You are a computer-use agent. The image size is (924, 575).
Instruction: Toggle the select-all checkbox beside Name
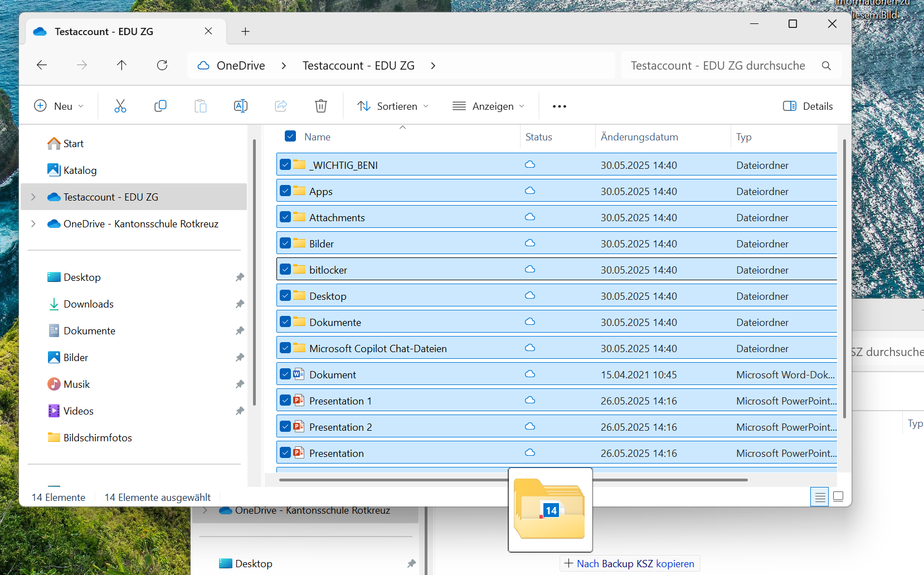tap(290, 136)
